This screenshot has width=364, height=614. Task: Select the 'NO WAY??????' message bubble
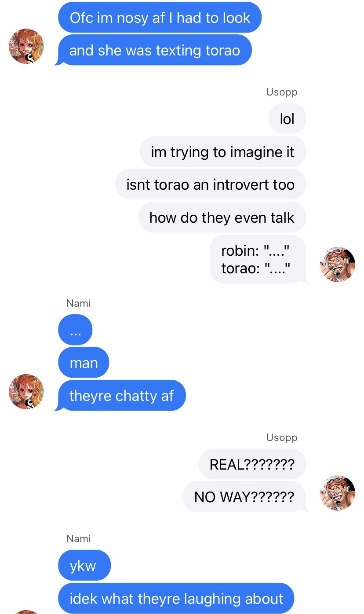click(245, 497)
